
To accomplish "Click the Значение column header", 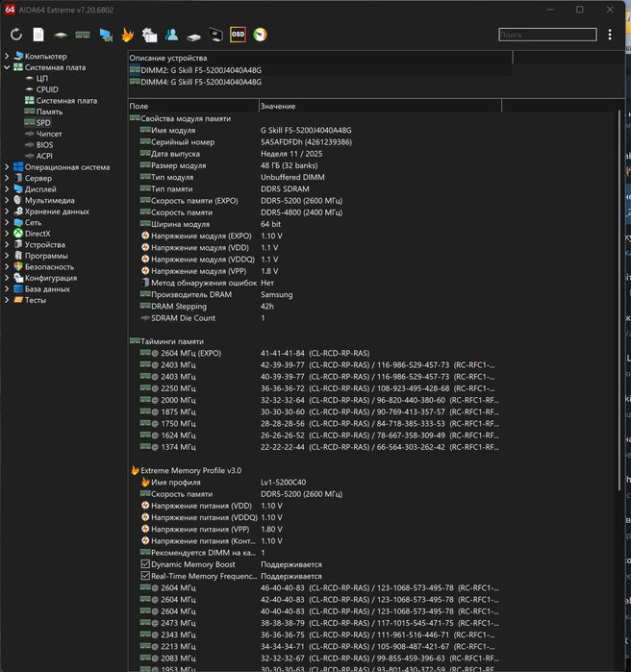I will [277, 106].
